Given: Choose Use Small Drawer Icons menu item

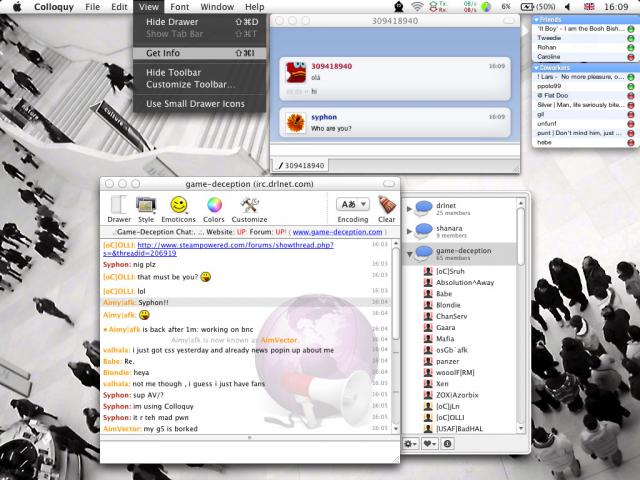Looking at the screenshot, I should tap(200, 104).
